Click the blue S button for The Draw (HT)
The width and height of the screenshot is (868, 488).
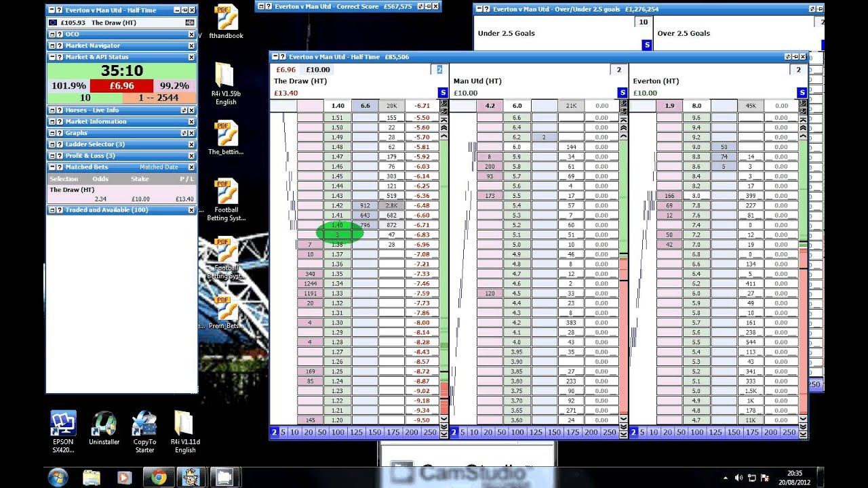(443, 93)
